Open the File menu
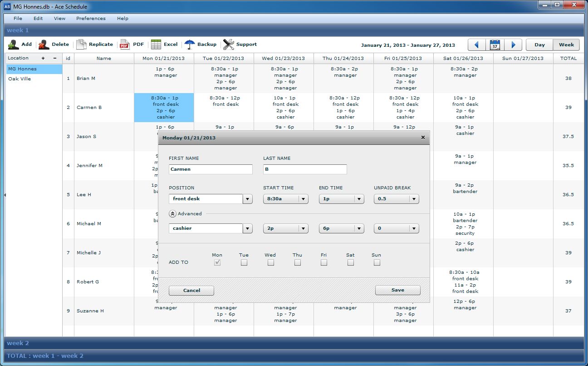 tap(18, 19)
